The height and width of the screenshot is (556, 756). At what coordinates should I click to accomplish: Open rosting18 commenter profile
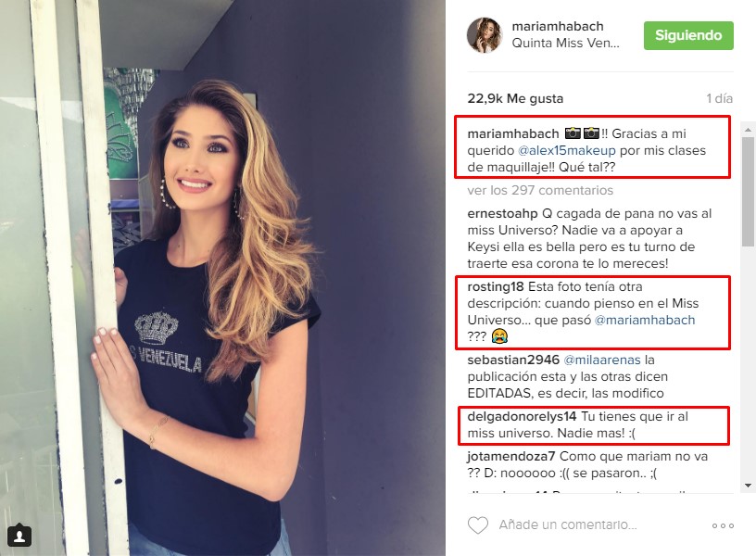point(495,287)
